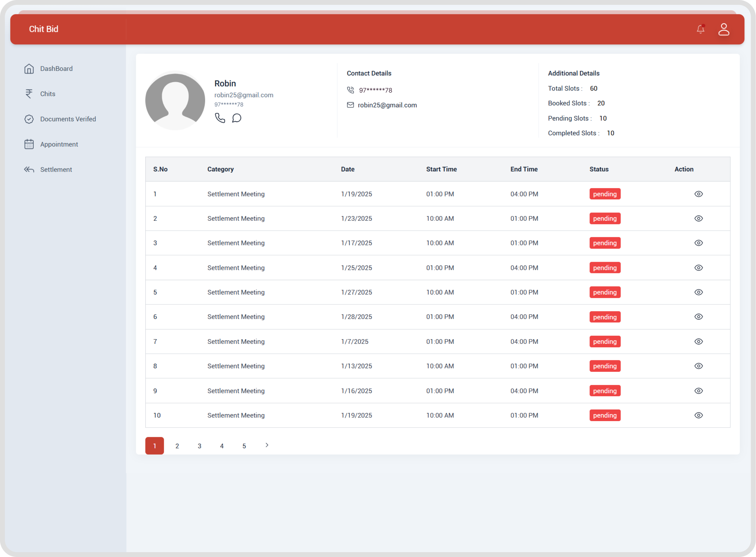
Task: Click the Documents Verifed checkmark icon
Action: [x=29, y=119]
